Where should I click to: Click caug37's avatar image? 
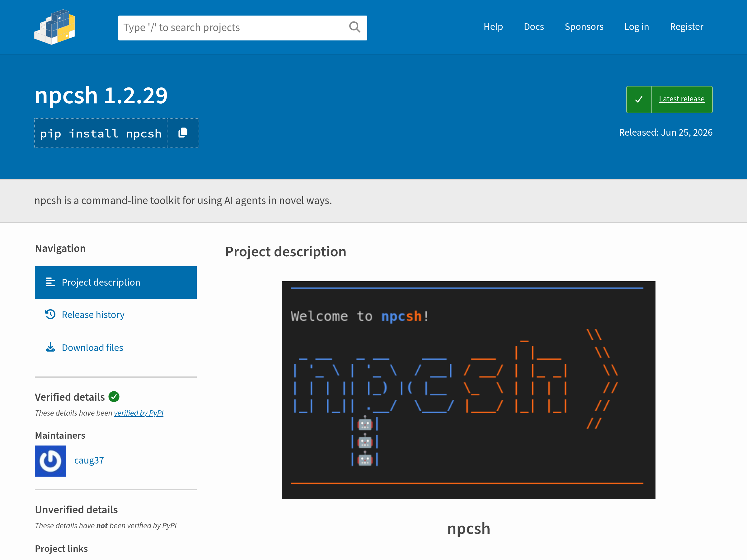50,461
